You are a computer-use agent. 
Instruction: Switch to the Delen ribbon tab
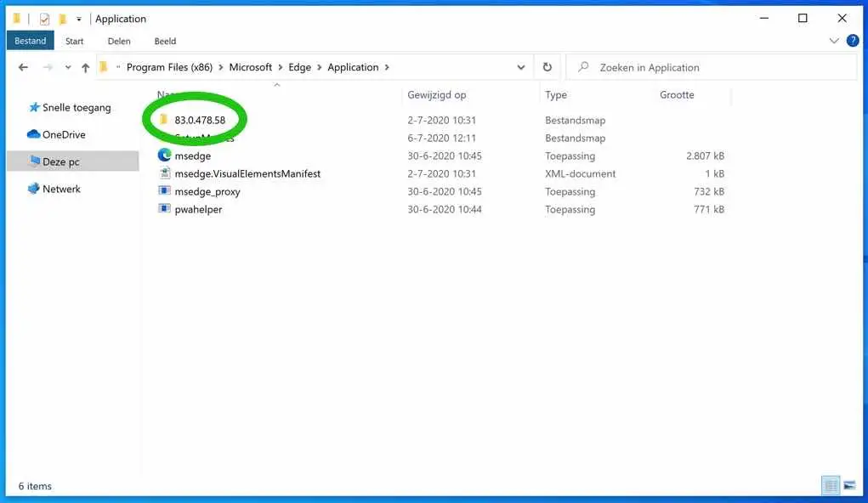pyautogui.click(x=119, y=41)
